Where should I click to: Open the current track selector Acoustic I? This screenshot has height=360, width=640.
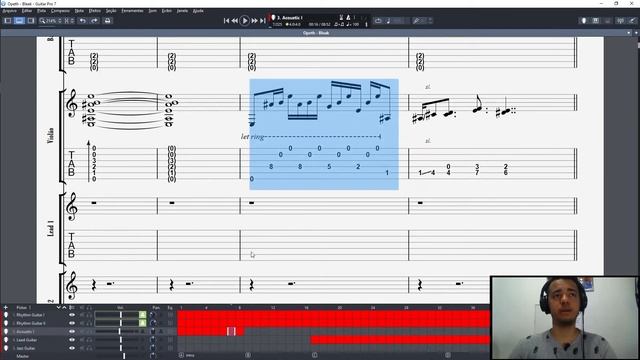290,18
